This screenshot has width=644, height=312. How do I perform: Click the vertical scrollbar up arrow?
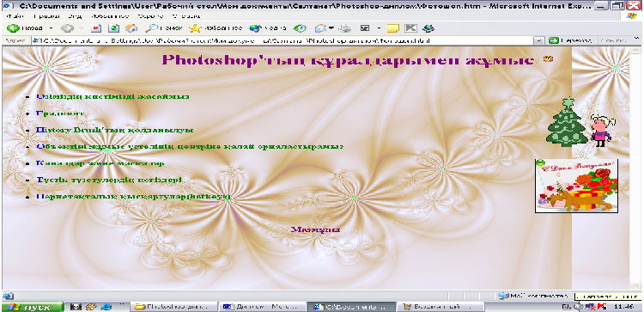(635, 50)
